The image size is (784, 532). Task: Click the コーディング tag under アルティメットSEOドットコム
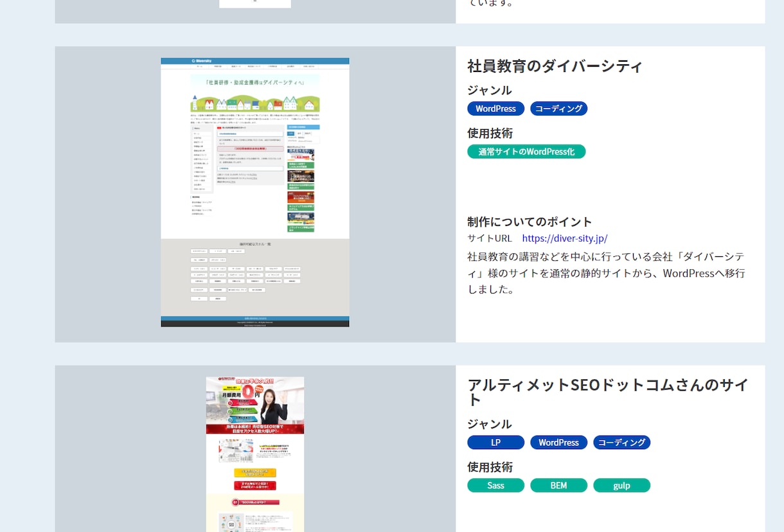621,443
